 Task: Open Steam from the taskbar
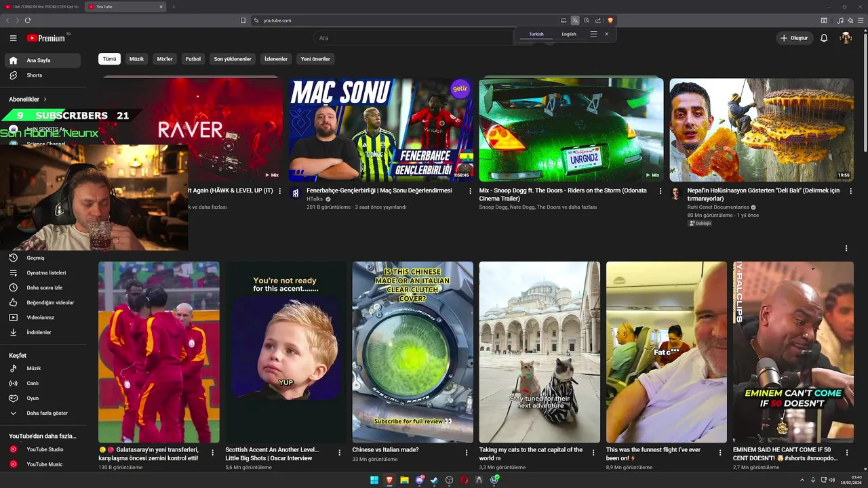[434, 480]
